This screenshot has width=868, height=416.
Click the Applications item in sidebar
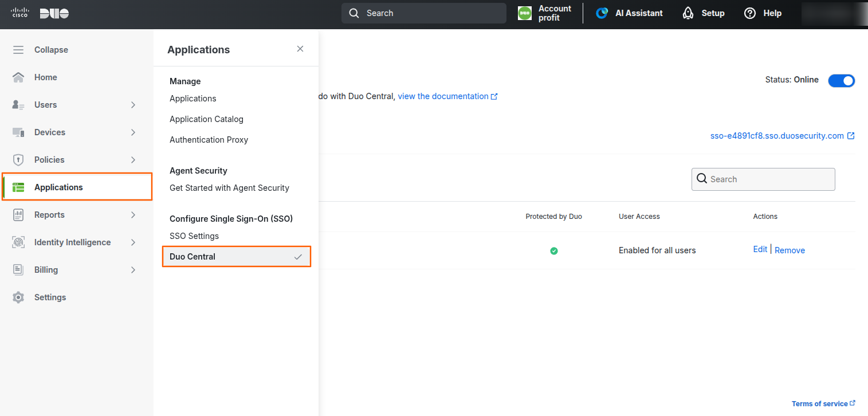77,187
